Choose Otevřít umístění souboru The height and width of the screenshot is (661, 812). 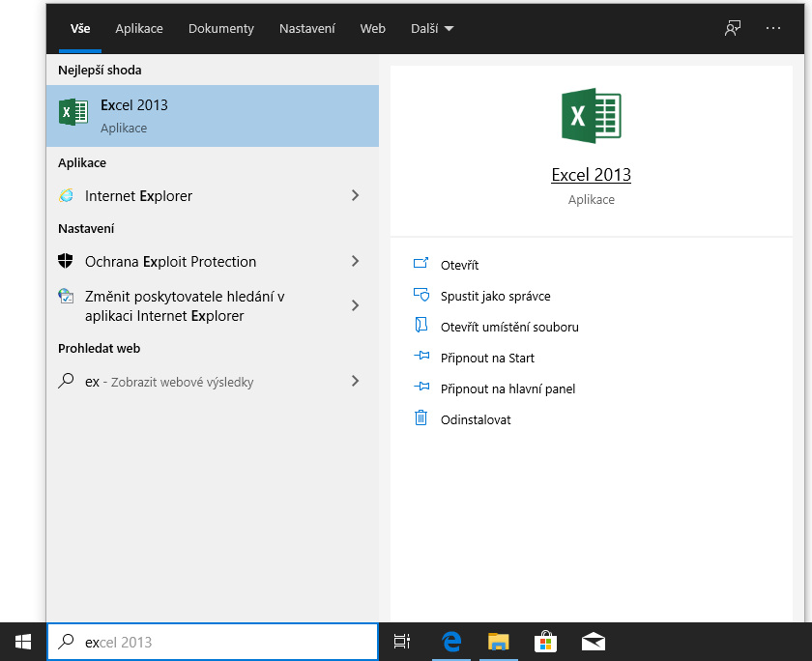[509, 327]
